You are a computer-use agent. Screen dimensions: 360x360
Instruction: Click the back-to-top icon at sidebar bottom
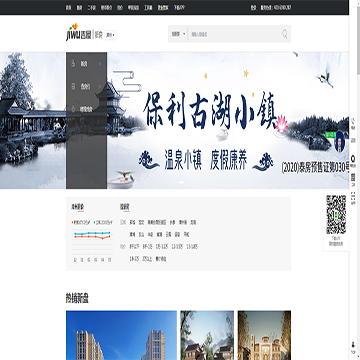coord(353,345)
